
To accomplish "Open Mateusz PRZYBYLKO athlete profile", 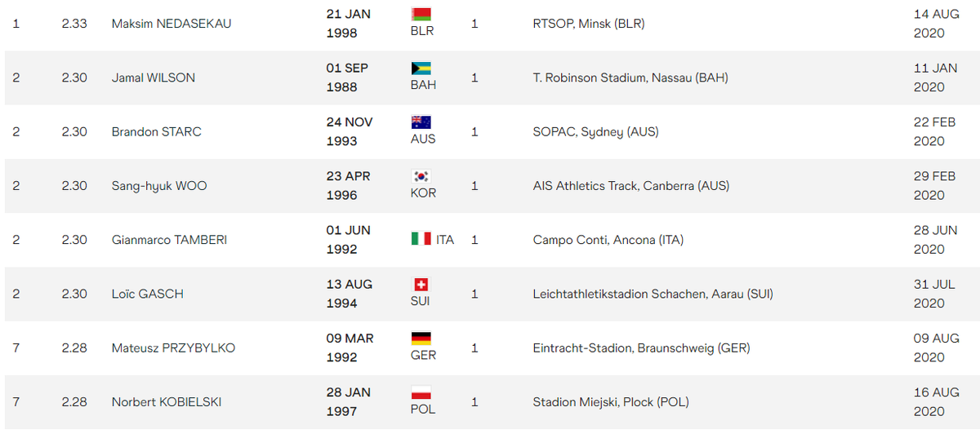I will [x=173, y=348].
